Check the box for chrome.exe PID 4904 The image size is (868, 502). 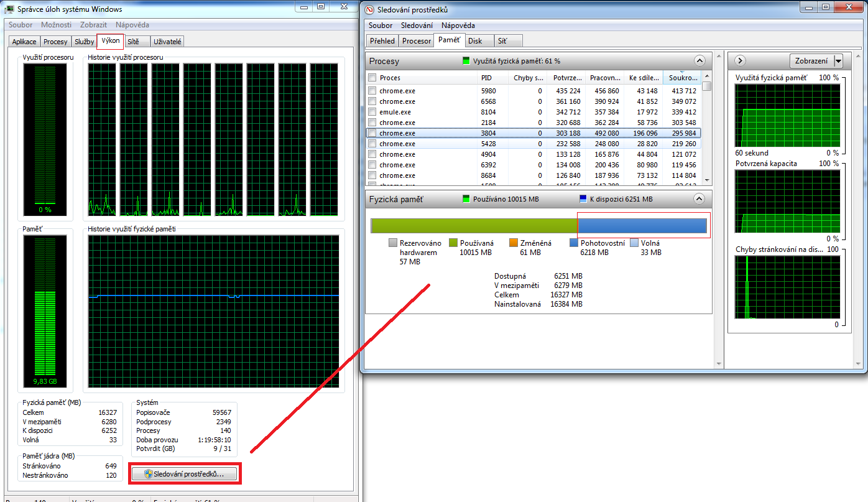(372, 154)
